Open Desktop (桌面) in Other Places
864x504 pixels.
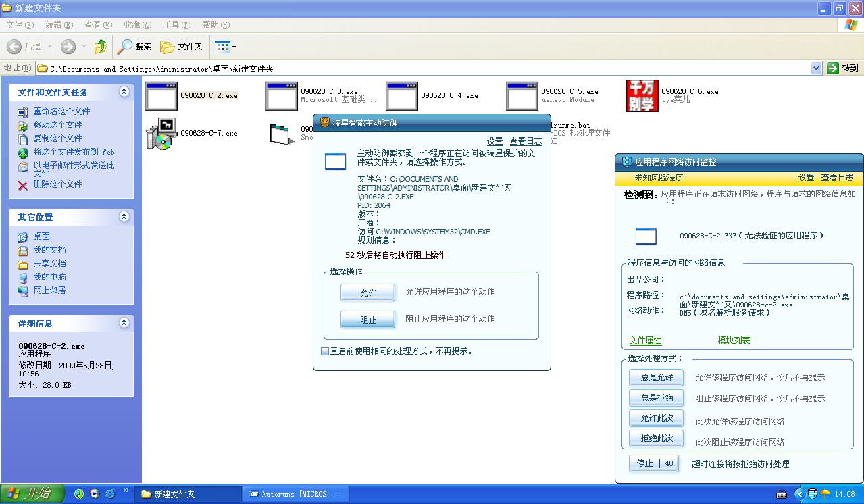[x=41, y=236]
